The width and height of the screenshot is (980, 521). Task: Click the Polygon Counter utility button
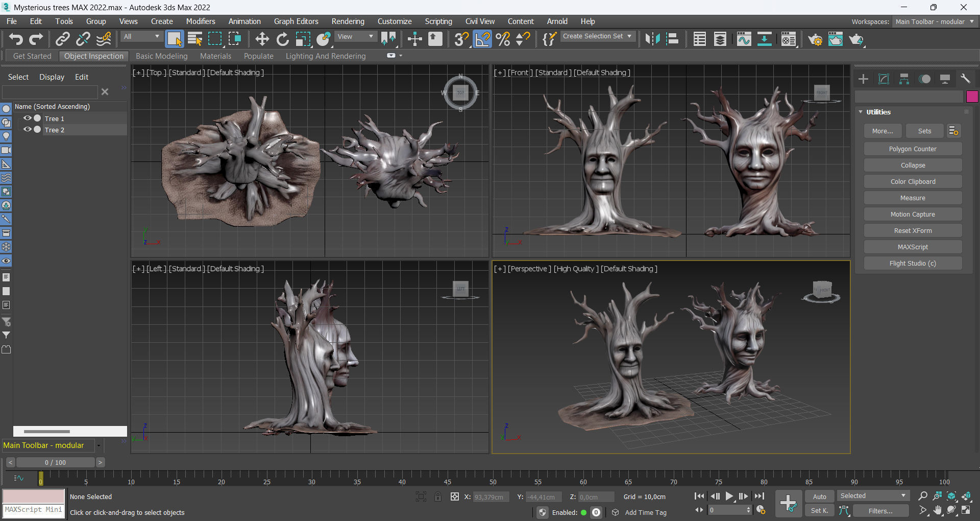(x=913, y=149)
